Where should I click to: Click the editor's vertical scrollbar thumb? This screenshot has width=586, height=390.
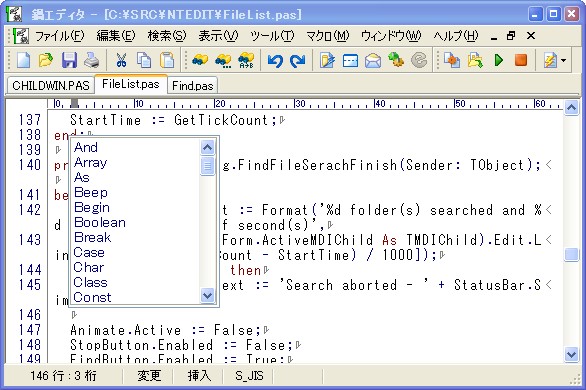click(x=571, y=255)
